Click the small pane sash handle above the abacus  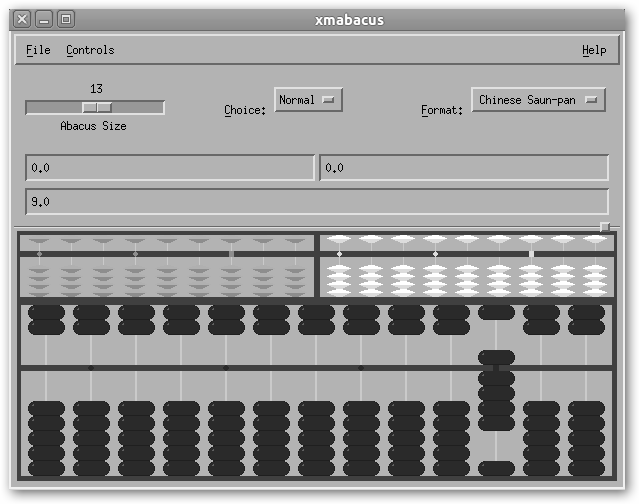604,227
